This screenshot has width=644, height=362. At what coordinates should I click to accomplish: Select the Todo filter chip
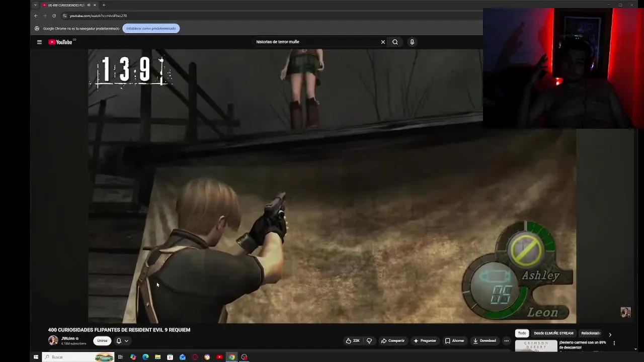[522, 333]
